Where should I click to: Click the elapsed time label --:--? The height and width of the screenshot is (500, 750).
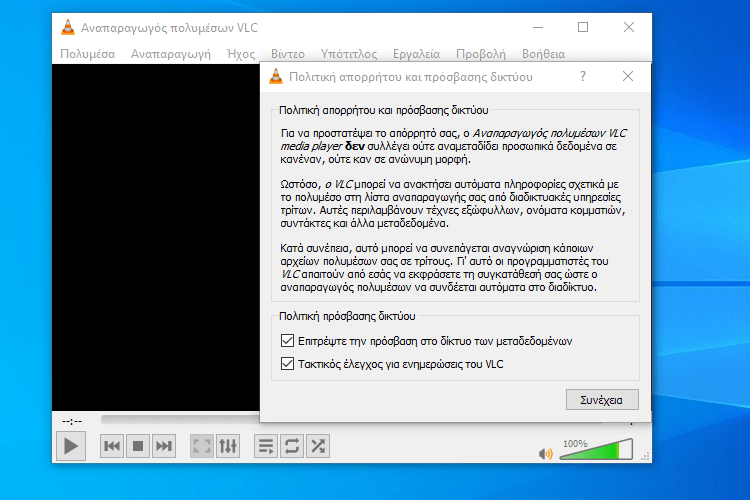pyautogui.click(x=72, y=421)
